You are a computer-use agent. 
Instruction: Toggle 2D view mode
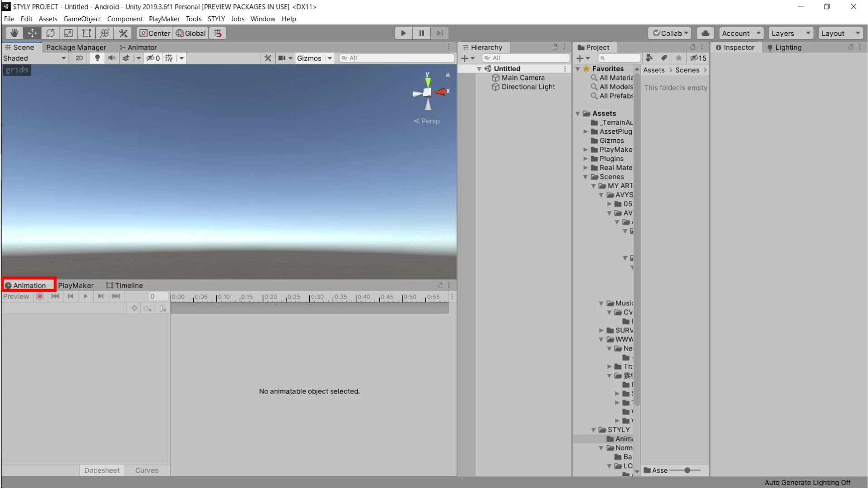[x=79, y=58]
